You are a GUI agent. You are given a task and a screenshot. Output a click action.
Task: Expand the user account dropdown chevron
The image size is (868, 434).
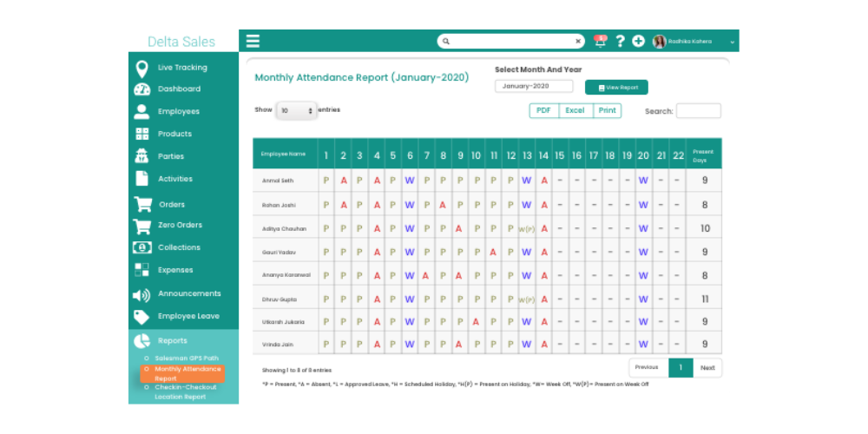coord(733,42)
